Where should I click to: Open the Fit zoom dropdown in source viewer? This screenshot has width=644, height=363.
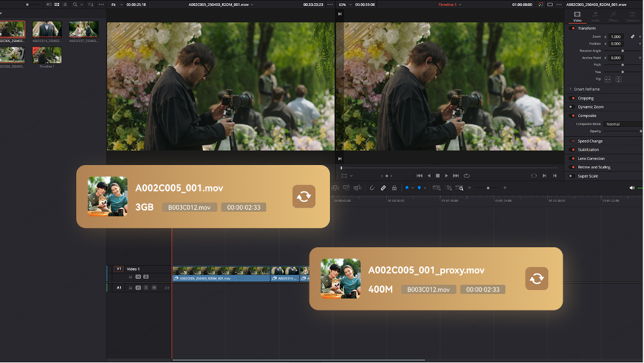coord(115,4)
